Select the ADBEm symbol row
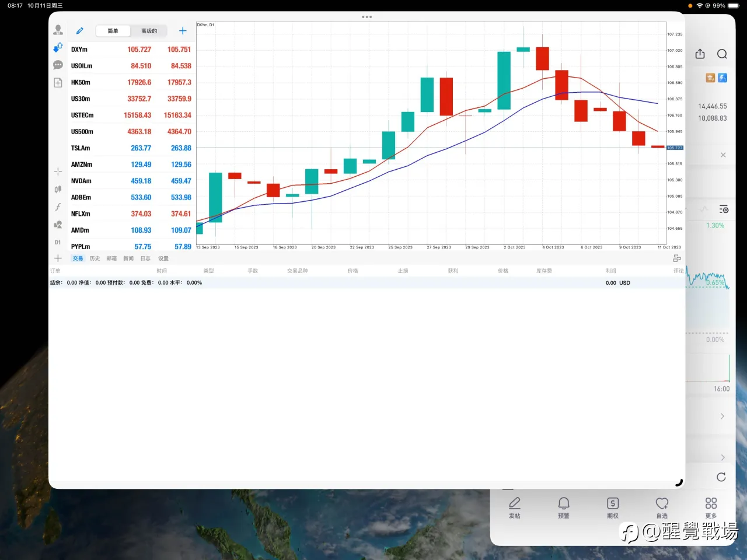The image size is (747, 560). 131,197
